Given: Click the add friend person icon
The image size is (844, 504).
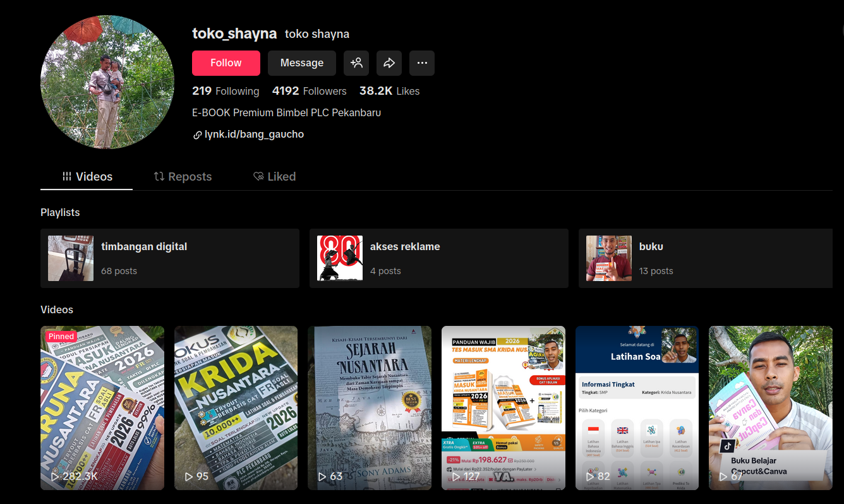Looking at the screenshot, I should pyautogui.click(x=356, y=63).
